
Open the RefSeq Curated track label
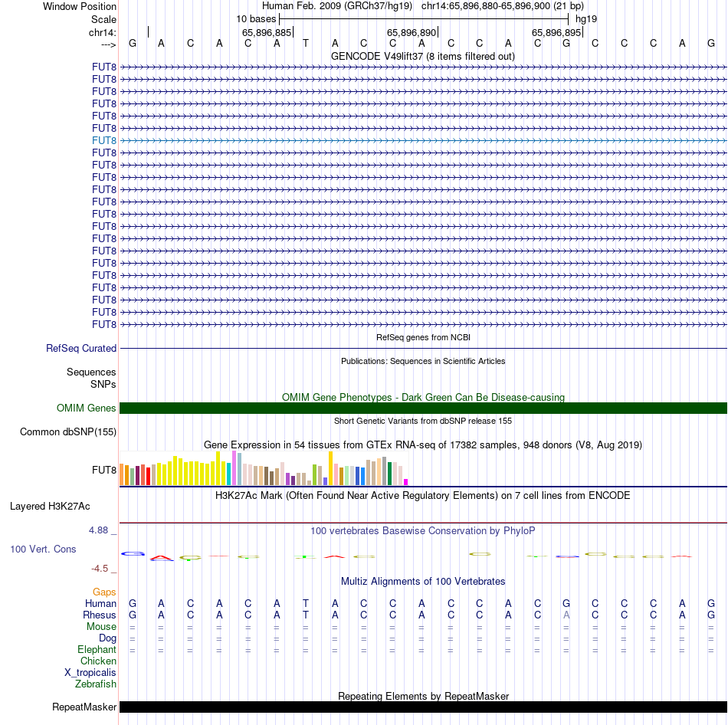tap(81, 349)
